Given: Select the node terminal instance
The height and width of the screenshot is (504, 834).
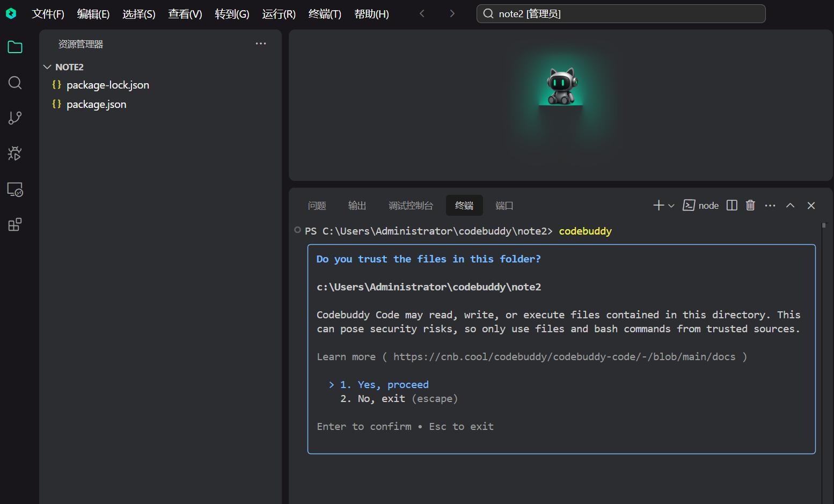Looking at the screenshot, I should (701, 206).
